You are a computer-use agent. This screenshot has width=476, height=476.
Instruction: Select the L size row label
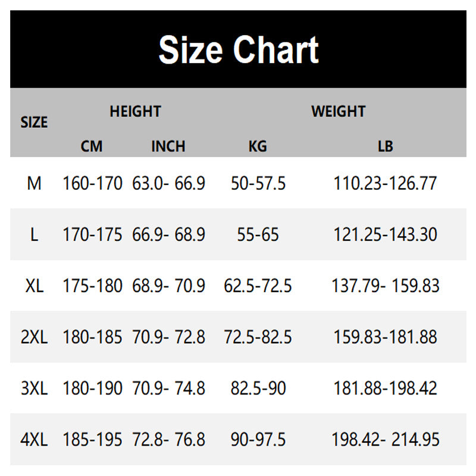coord(35,234)
